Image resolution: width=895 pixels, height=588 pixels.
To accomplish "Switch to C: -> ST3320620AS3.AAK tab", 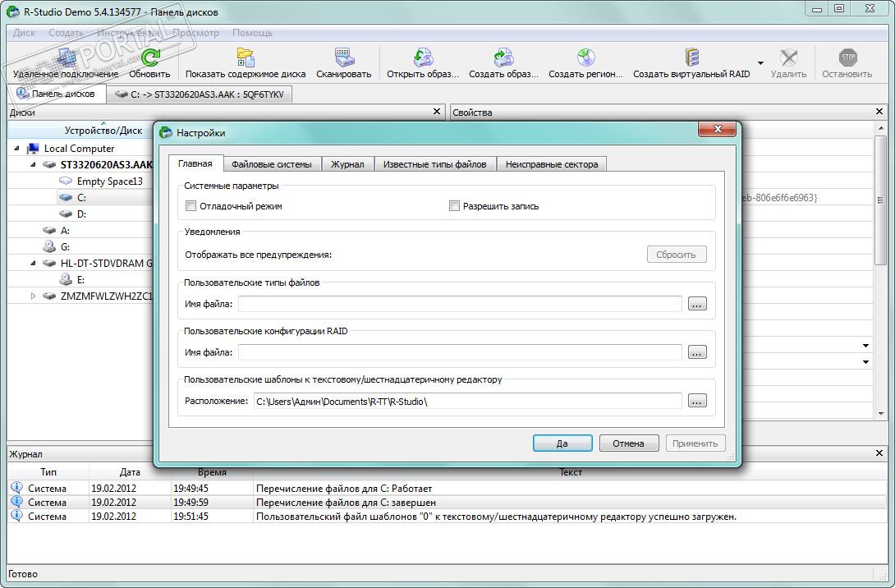I will tap(200, 94).
